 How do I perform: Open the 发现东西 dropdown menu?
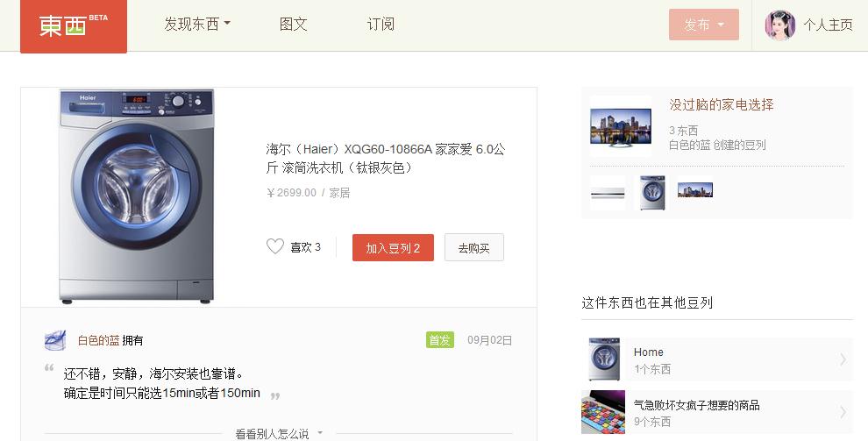click(x=197, y=25)
